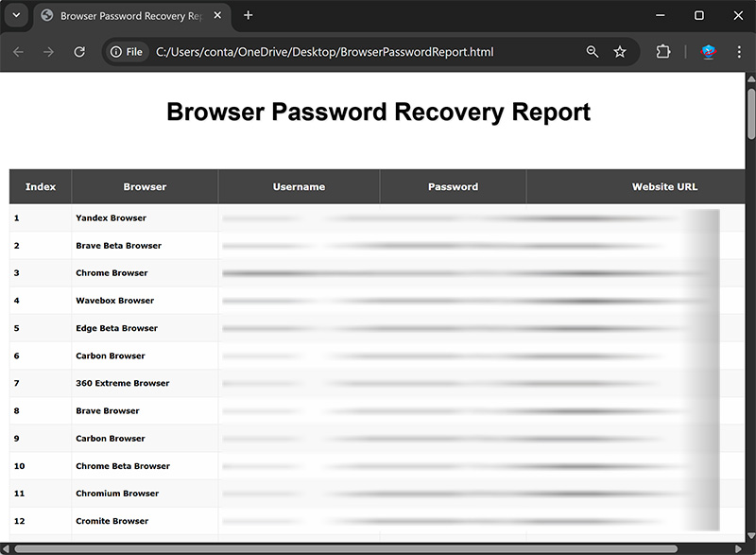Viewport: 756px width, 555px height.
Task: Click the Username column header
Action: 299,186
